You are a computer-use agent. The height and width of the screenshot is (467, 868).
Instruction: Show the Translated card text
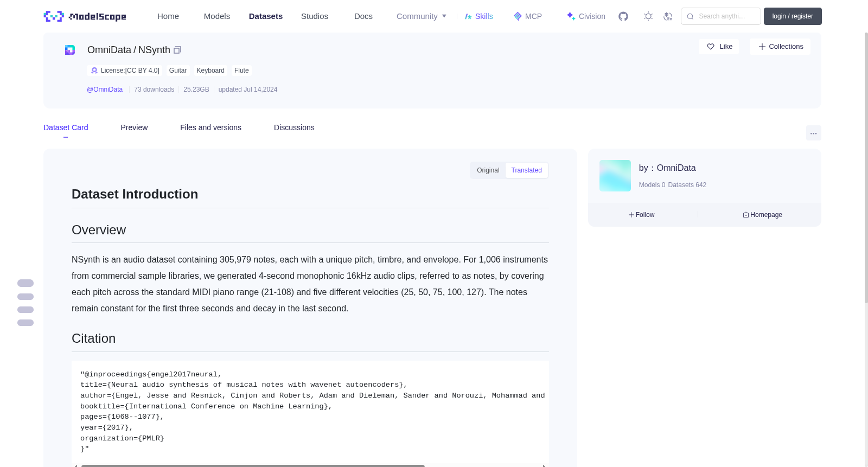[x=527, y=170]
